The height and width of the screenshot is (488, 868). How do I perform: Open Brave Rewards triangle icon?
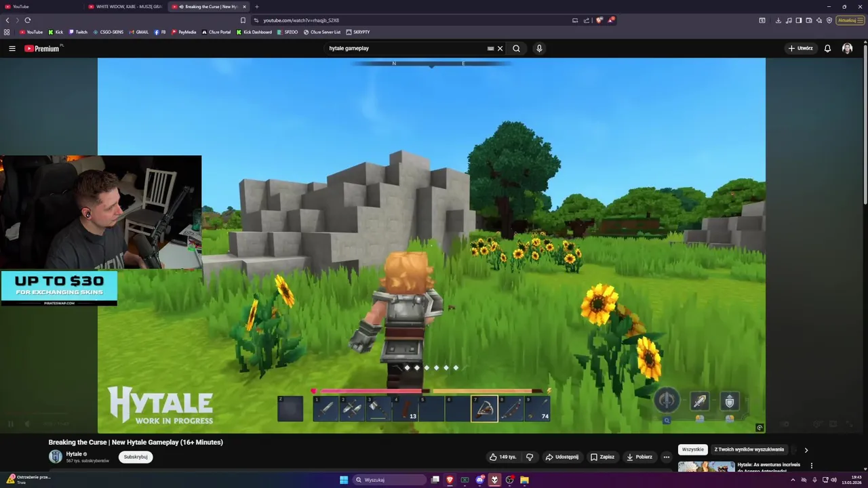(610, 20)
